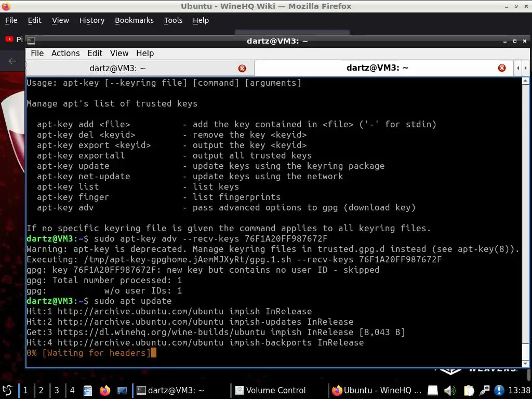Image resolution: width=532 pixels, height=399 pixels.
Task: Launch file manager from panel quicklaunch
Action: pos(88,391)
